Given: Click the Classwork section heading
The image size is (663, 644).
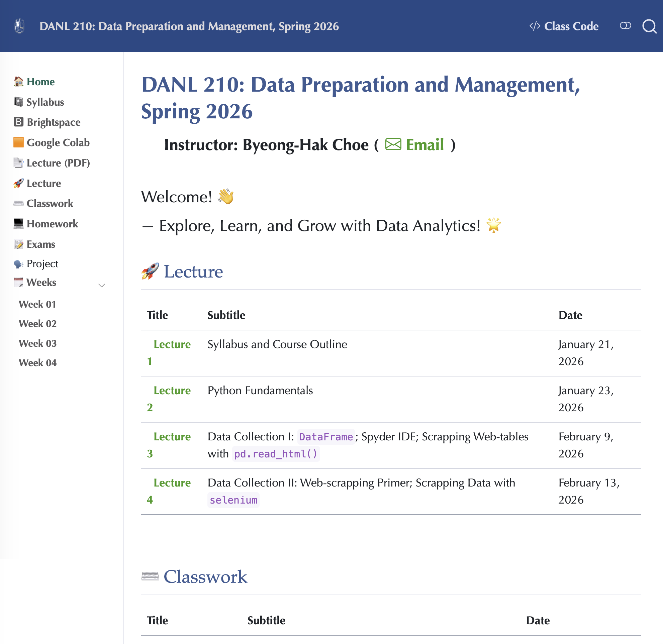Looking at the screenshot, I should pos(205,577).
